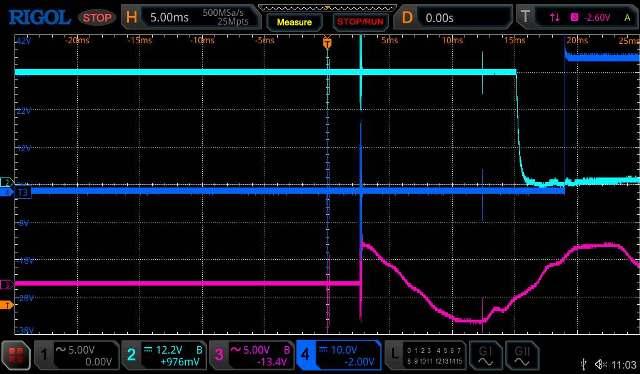Select the -2.60V trigger level

coord(597,17)
